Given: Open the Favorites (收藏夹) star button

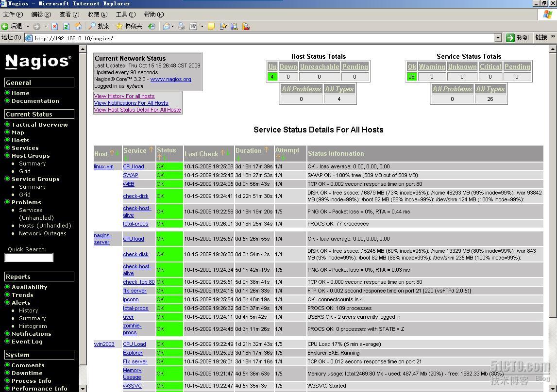Looking at the screenshot, I should (129, 26).
